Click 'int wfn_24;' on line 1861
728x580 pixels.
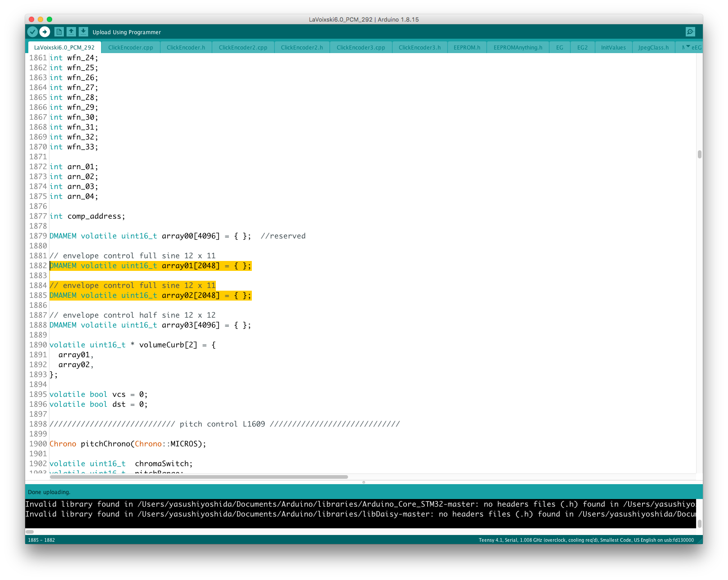73,58
